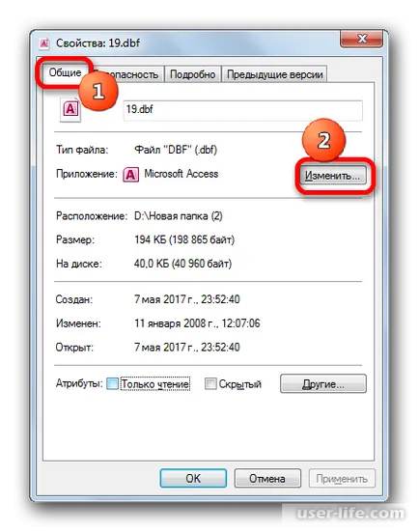This screenshot has height=532, width=419.
Task: Open the Подробно tab
Action: pos(192,74)
